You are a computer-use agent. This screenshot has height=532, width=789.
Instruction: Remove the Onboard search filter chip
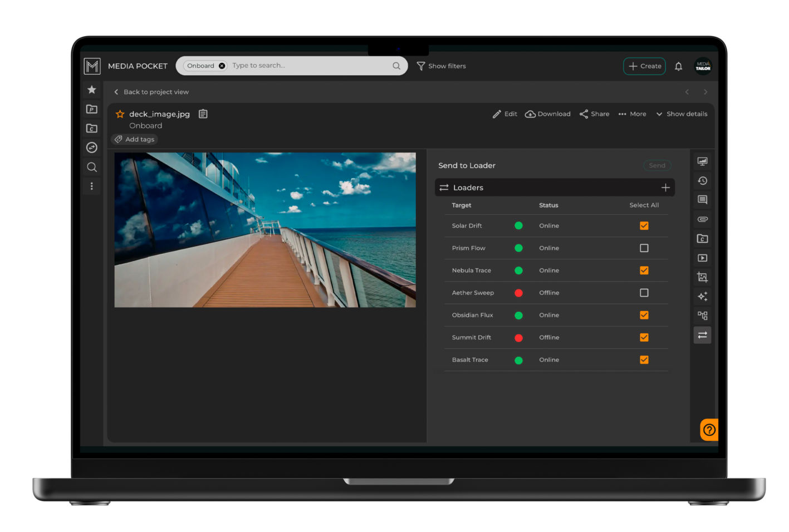pos(222,65)
